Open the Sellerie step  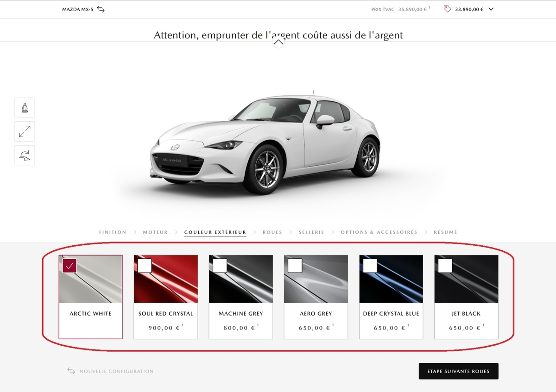click(311, 232)
